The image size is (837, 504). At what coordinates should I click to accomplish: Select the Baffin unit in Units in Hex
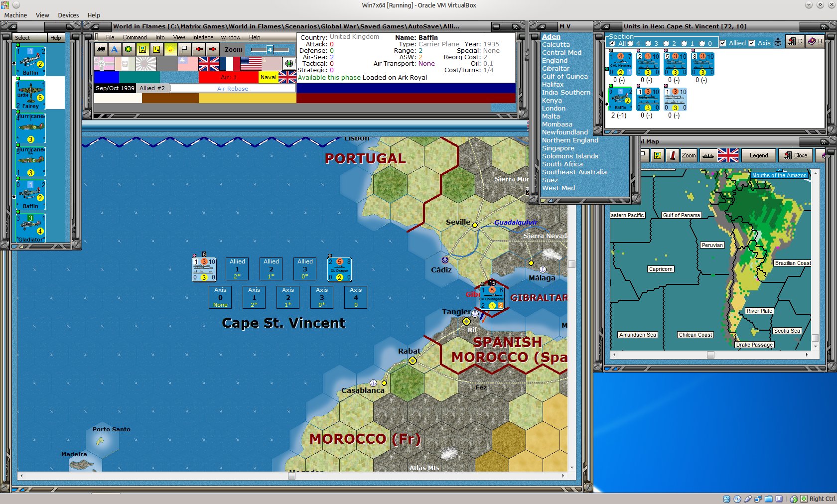tap(620, 100)
